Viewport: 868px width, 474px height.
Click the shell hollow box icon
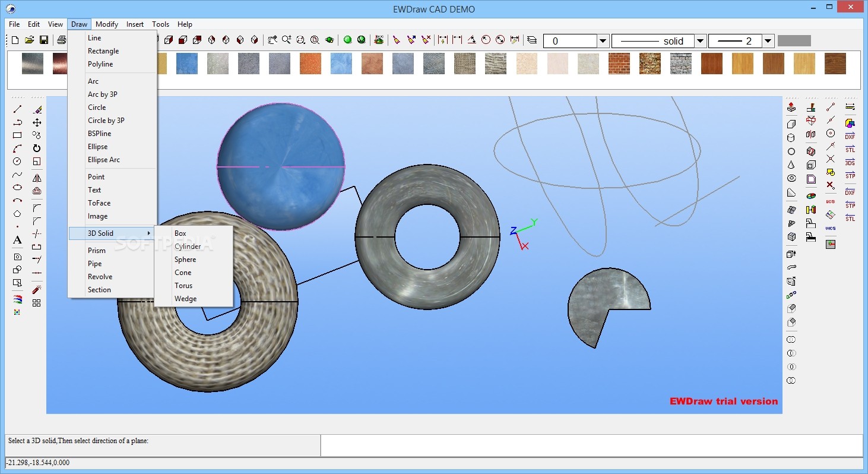tap(811, 166)
